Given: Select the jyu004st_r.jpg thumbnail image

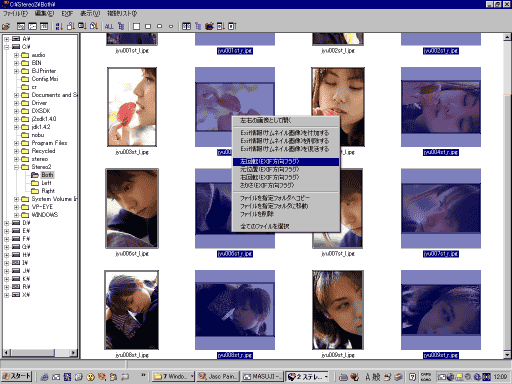Looking at the screenshot, I should (x=441, y=107).
